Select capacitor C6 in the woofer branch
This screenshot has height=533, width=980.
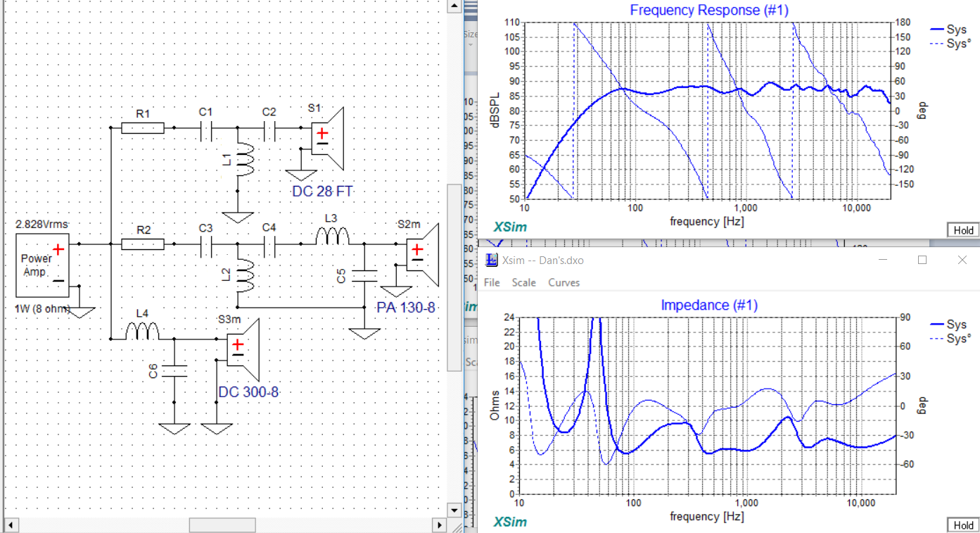(x=174, y=371)
